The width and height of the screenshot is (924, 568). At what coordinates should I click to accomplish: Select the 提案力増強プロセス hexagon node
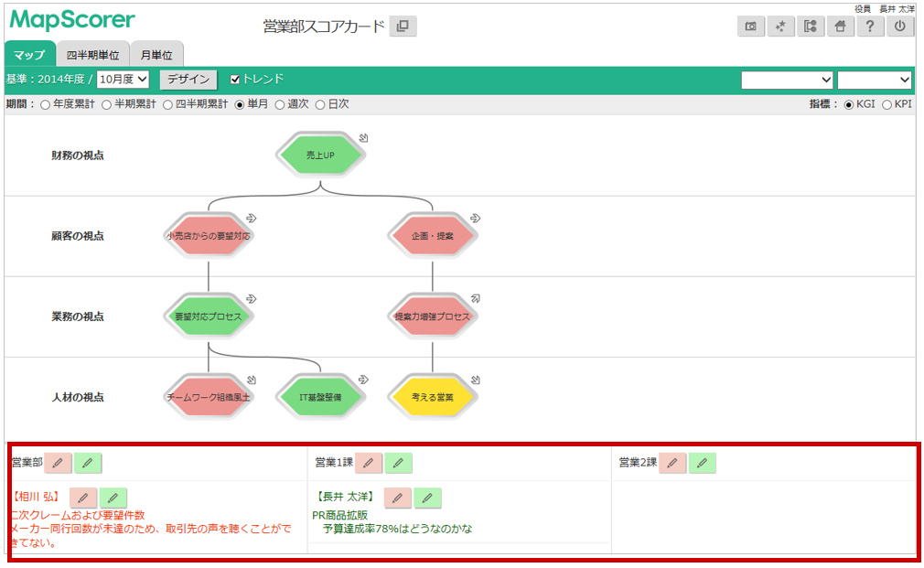tap(433, 316)
